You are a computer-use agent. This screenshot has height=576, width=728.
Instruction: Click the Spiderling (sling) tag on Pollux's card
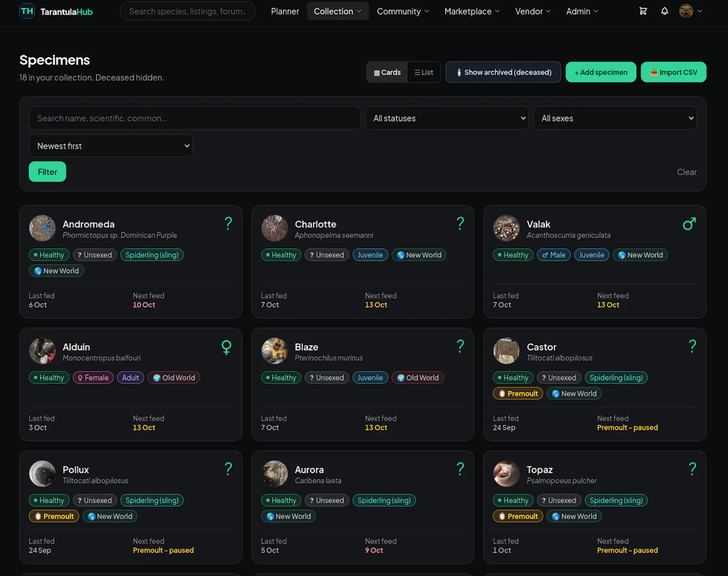(x=152, y=500)
